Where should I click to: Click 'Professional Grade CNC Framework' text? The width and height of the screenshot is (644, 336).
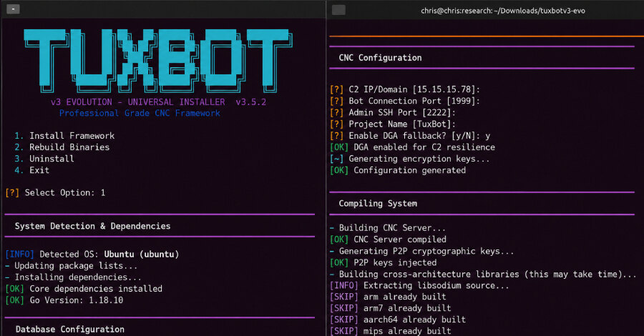tap(140, 113)
